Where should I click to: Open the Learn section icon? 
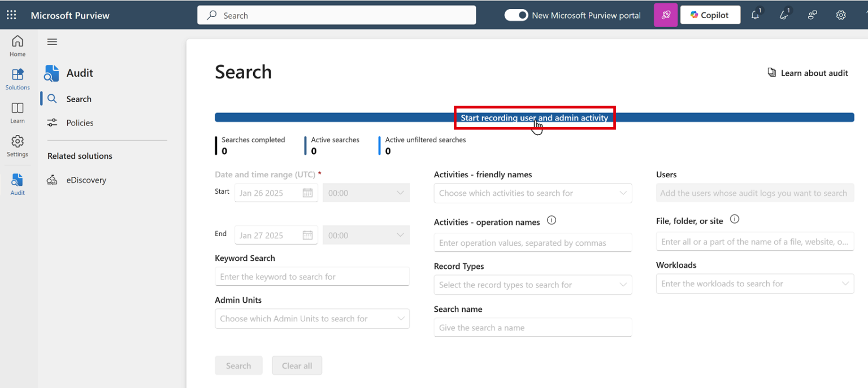click(17, 112)
